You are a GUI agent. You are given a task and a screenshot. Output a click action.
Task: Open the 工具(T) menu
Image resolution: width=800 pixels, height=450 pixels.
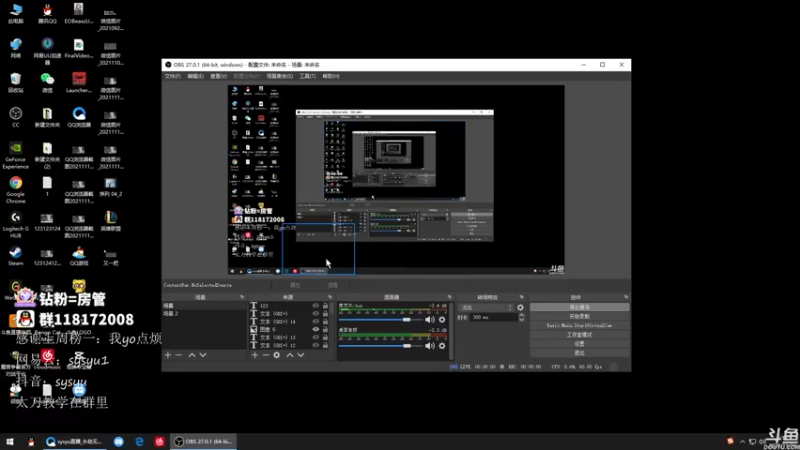pyautogui.click(x=307, y=76)
